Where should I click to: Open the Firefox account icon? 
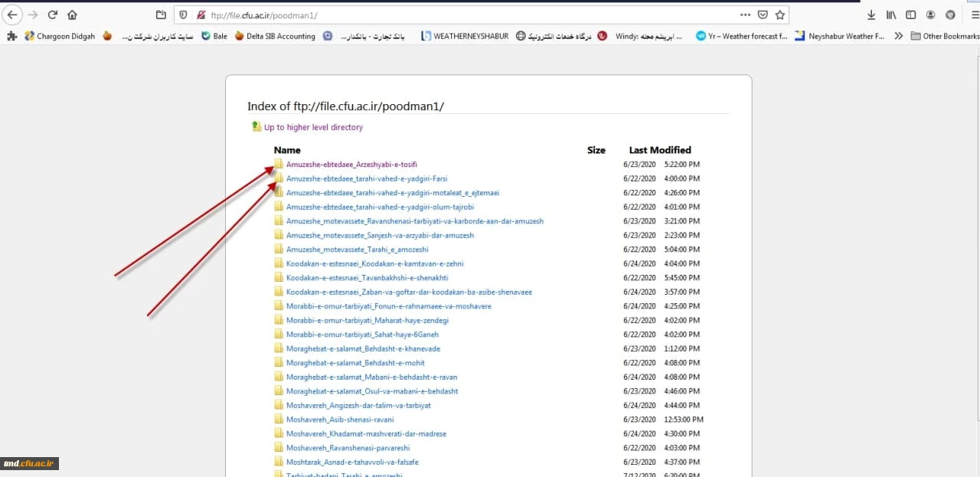(930, 15)
